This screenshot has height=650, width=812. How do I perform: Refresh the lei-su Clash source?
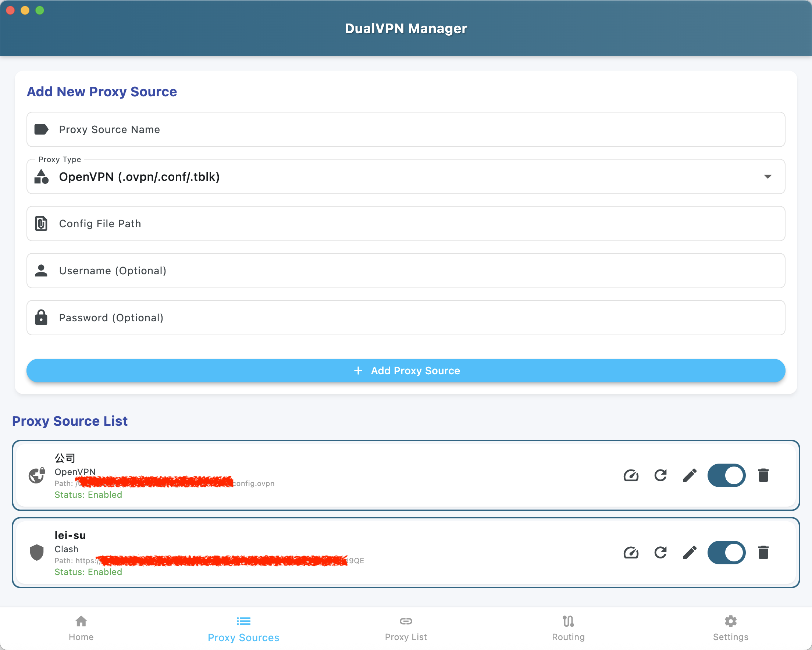click(x=660, y=553)
